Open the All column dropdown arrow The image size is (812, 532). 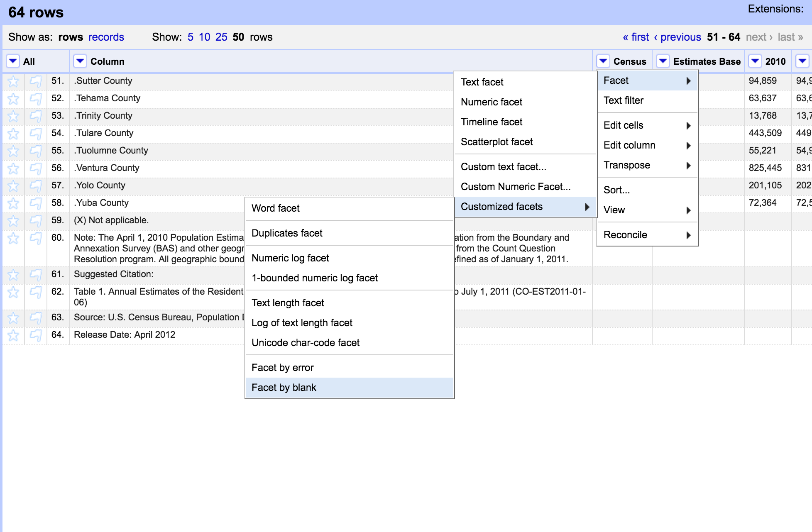coord(13,61)
